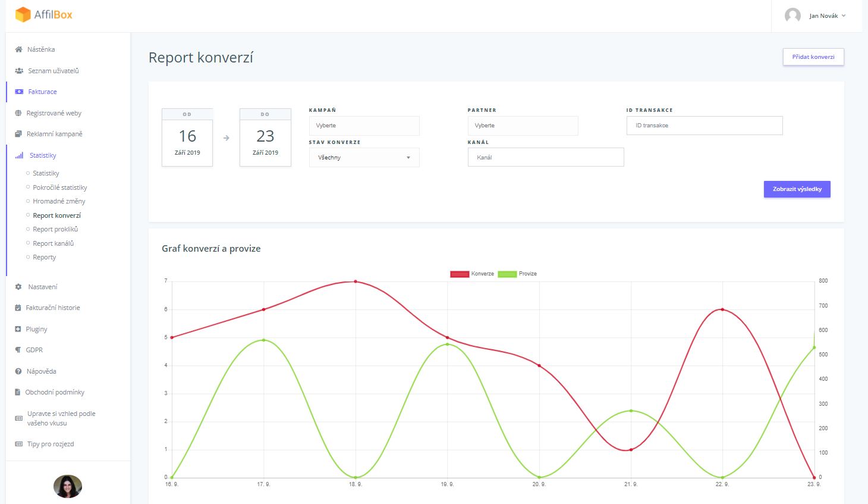The height and width of the screenshot is (504, 868).
Task: Click the Konverze point at 22. 9.
Action: click(x=722, y=309)
